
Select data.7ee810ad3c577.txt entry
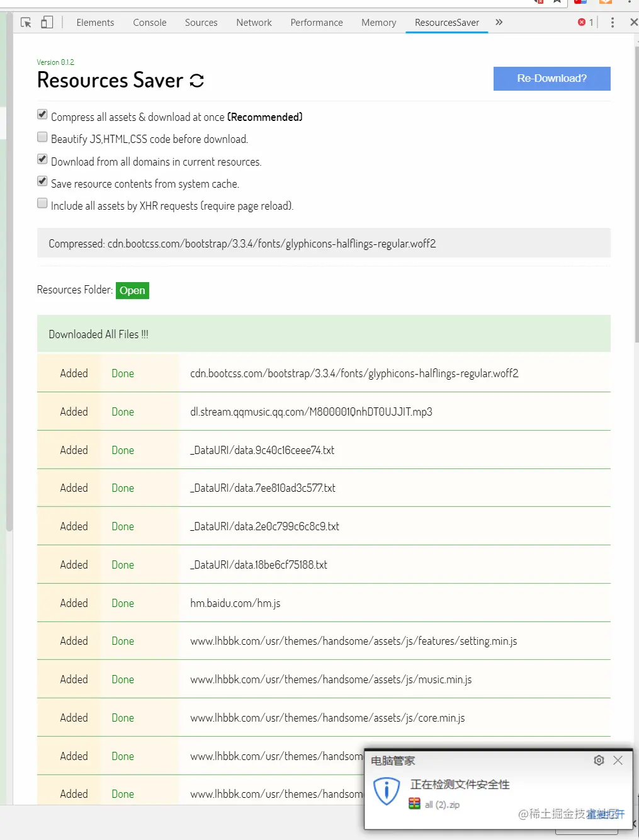coord(324,488)
